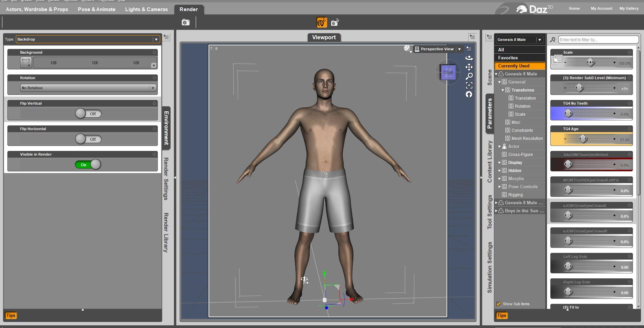
Task: Open the Rotation No Rotation dropdown
Action: click(88, 88)
